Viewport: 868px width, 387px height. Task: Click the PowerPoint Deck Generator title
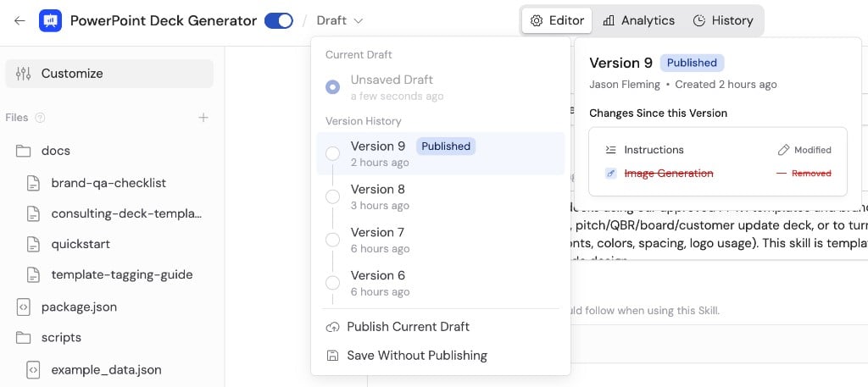click(x=164, y=21)
